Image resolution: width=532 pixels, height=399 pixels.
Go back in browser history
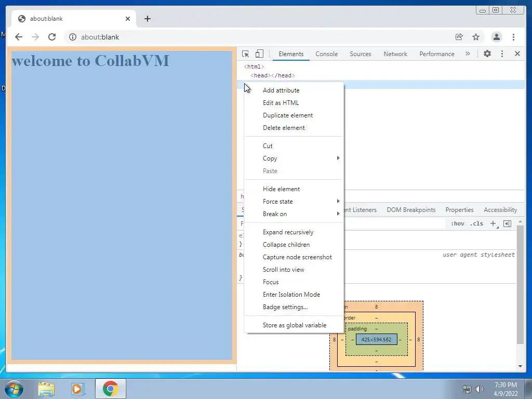click(x=19, y=37)
